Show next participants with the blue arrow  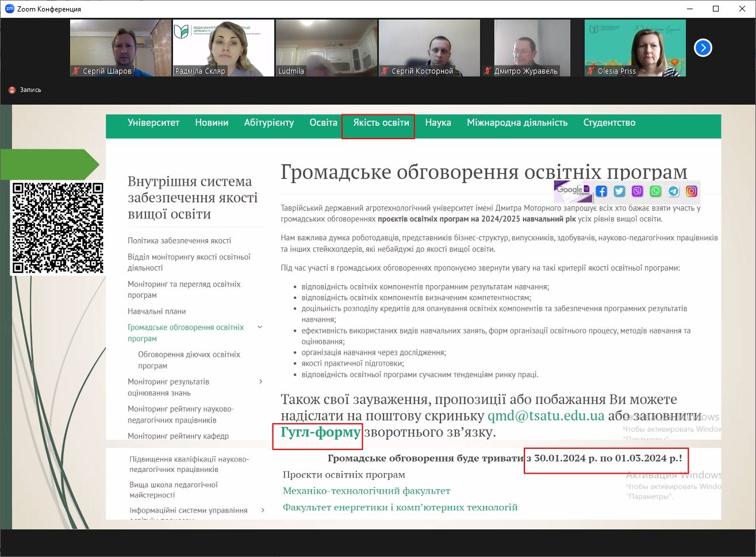(703, 48)
